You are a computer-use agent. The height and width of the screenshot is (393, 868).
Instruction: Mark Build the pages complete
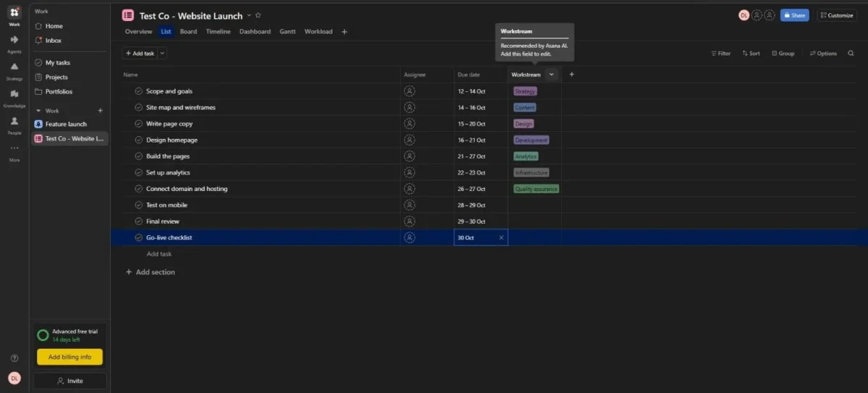coord(139,156)
